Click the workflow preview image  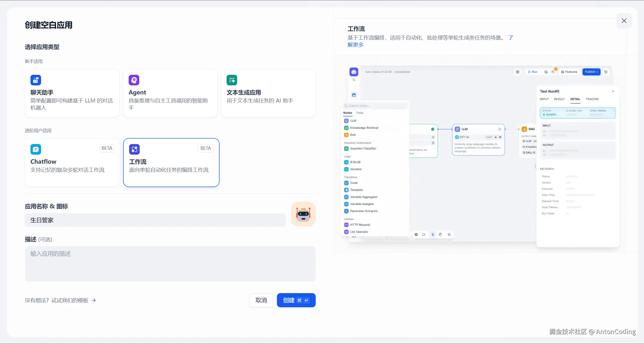[480, 154]
